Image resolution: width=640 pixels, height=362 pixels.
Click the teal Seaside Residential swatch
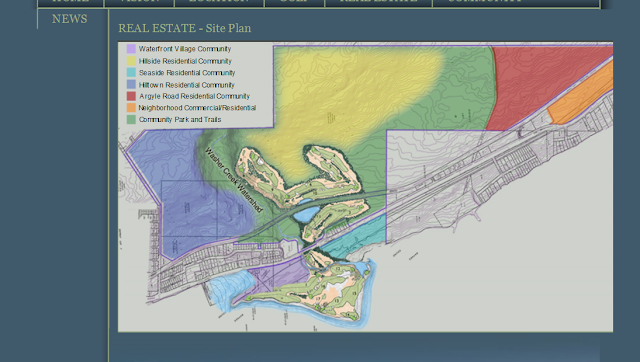coord(131,73)
